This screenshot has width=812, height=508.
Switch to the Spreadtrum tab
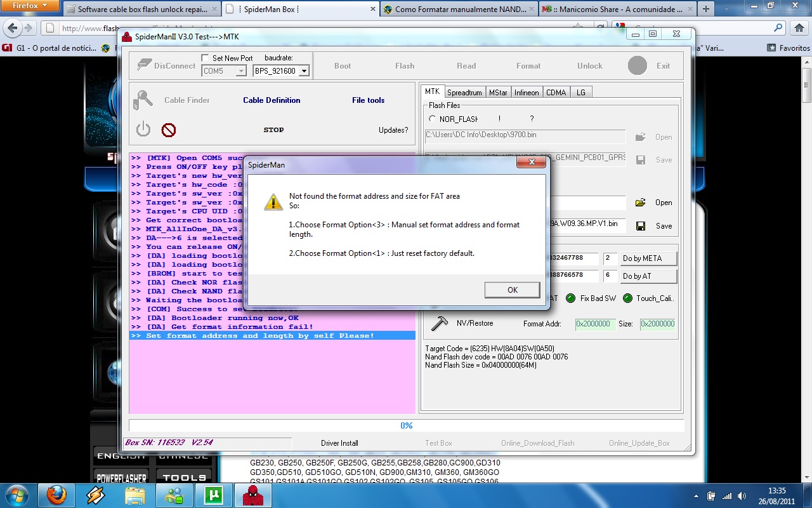coord(464,93)
